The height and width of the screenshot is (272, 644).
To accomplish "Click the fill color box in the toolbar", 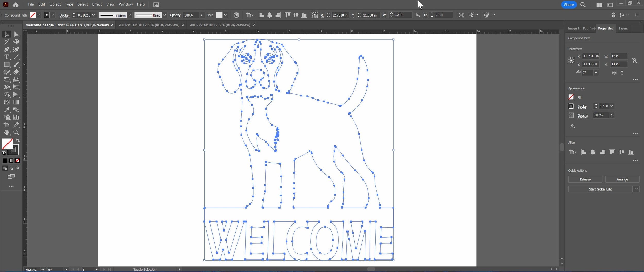I will click(x=7, y=144).
